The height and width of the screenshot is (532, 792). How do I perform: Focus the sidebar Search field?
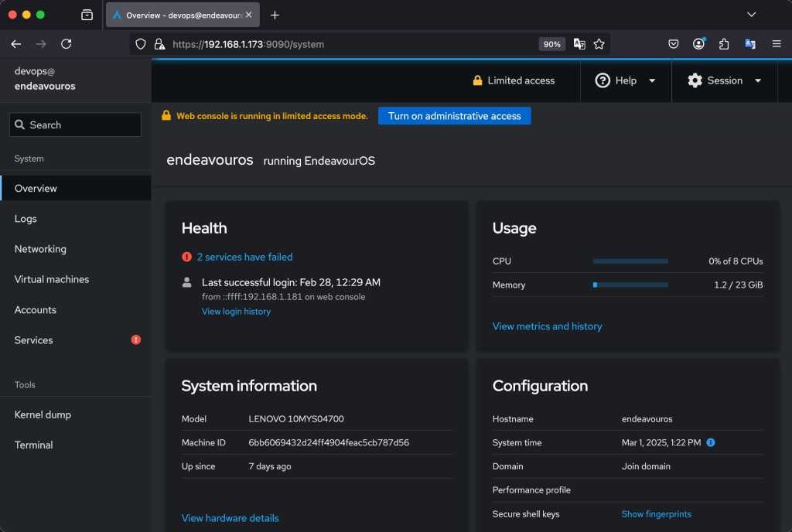[x=75, y=124]
